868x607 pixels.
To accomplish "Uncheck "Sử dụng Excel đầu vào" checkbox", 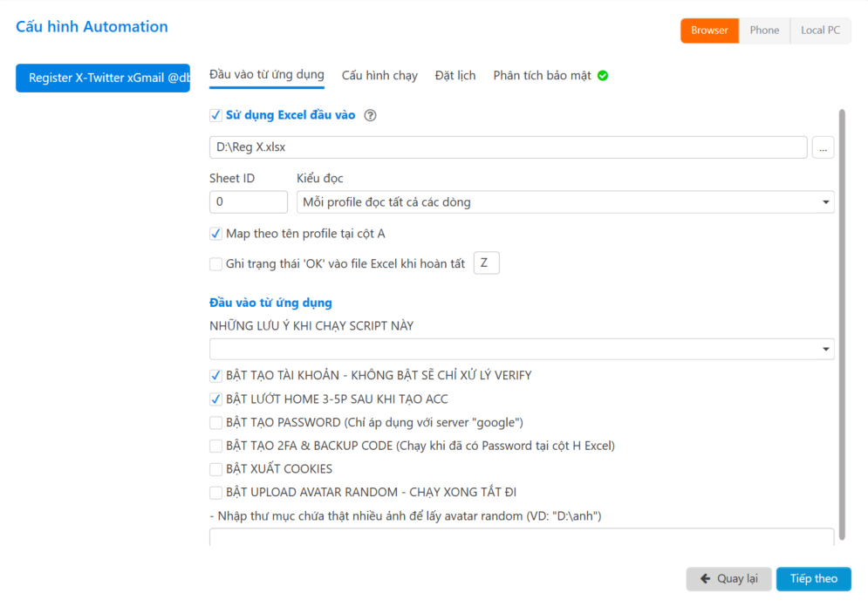I will point(215,115).
